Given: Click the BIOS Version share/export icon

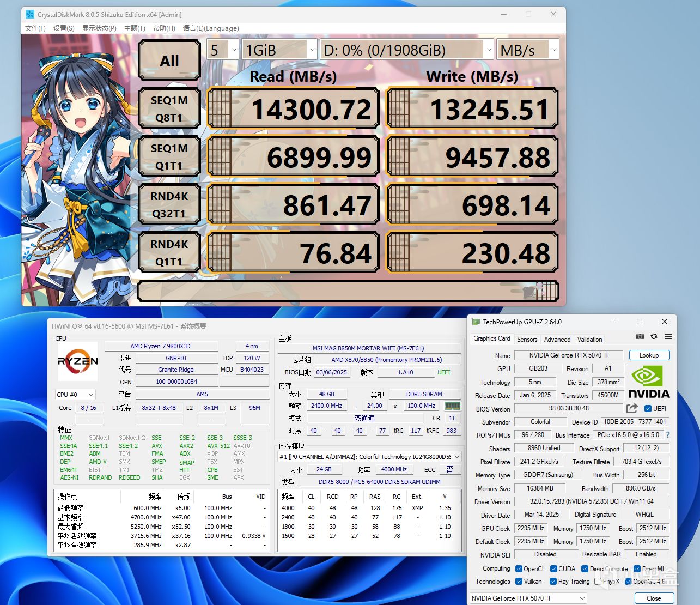Looking at the screenshot, I should click(x=632, y=408).
